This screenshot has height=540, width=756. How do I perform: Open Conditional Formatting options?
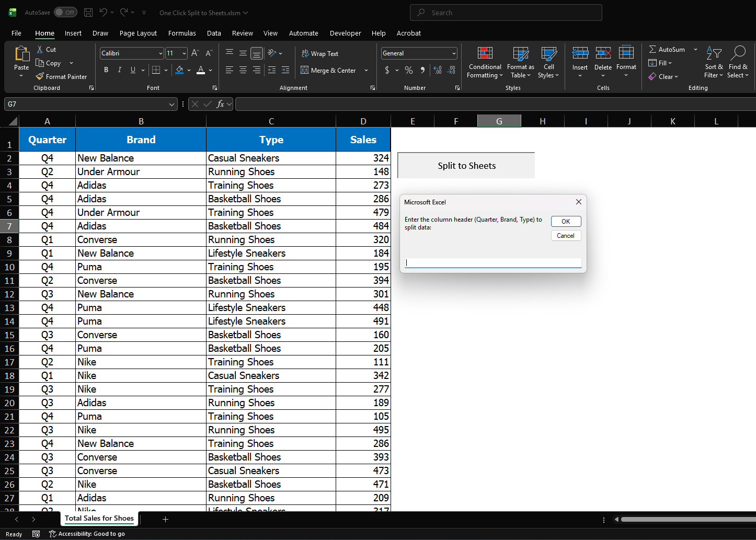484,62
